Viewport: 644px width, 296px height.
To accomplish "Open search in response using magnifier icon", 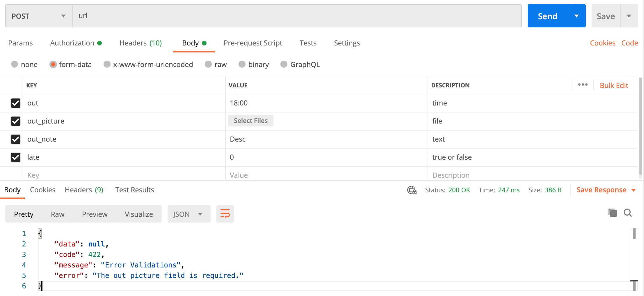I will click(x=628, y=213).
